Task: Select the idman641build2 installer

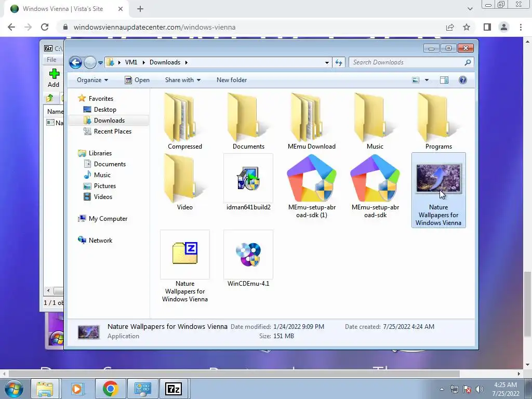Action: point(248,182)
